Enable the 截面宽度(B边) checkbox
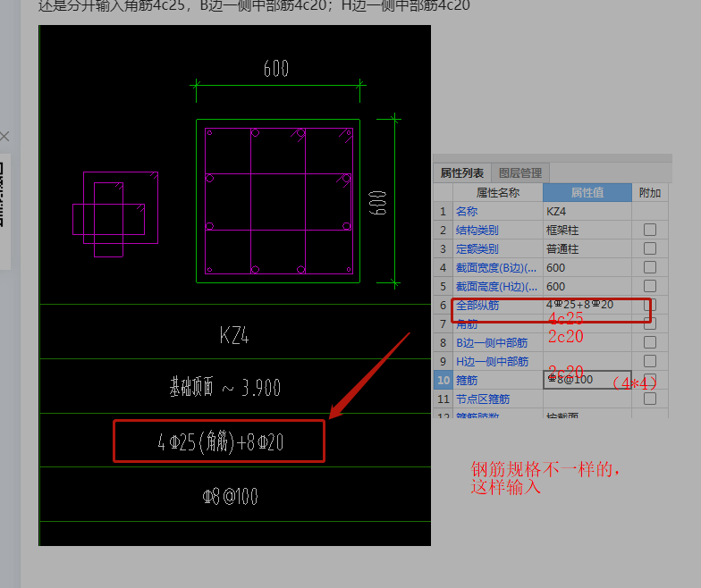The width and height of the screenshot is (701, 588). click(x=649, y=267)
